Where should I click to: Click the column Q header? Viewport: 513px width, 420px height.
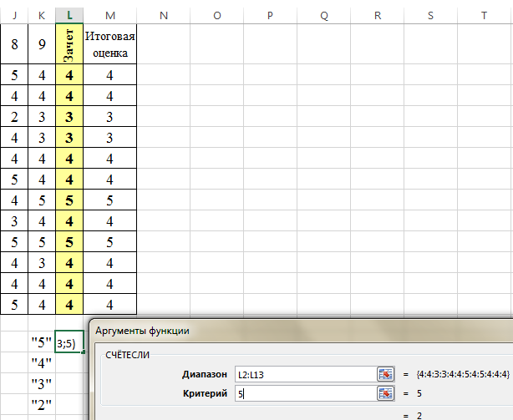click(x=323, y=16)
